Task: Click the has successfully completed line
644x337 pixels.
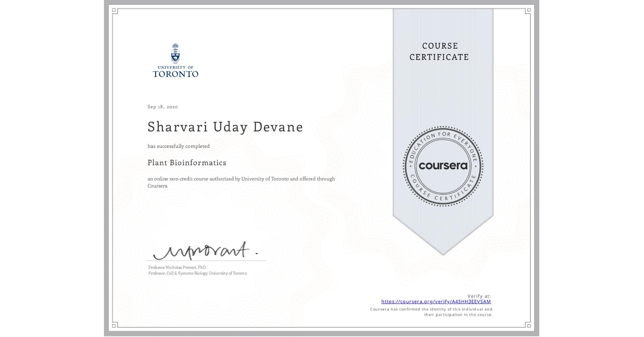Action: [178, 146]
